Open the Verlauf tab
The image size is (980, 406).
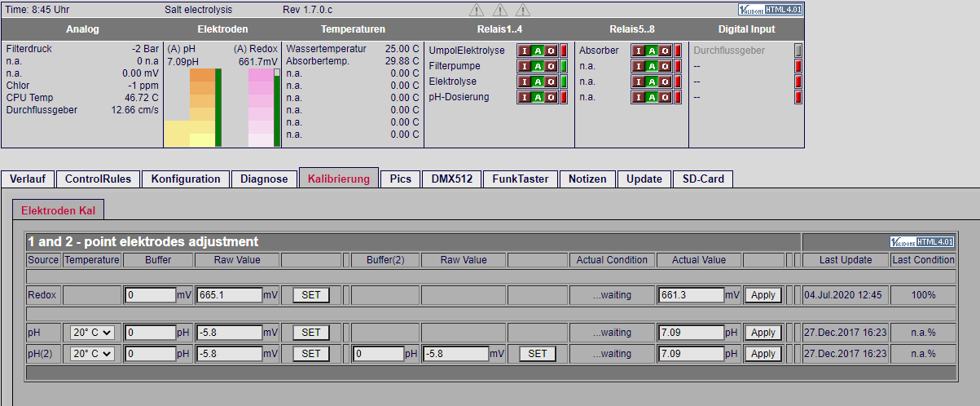[28, 179]
